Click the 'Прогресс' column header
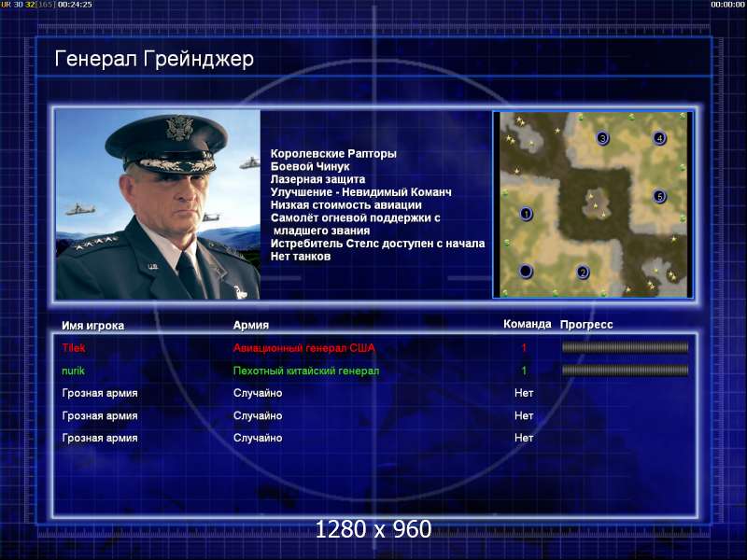 click(x=586, y=325)
